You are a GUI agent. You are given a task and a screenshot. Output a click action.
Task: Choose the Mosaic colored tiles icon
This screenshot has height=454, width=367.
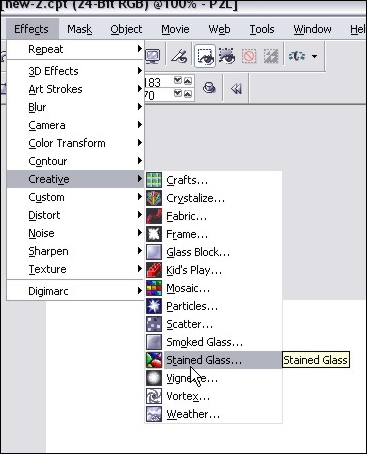[x=154, y=288]
